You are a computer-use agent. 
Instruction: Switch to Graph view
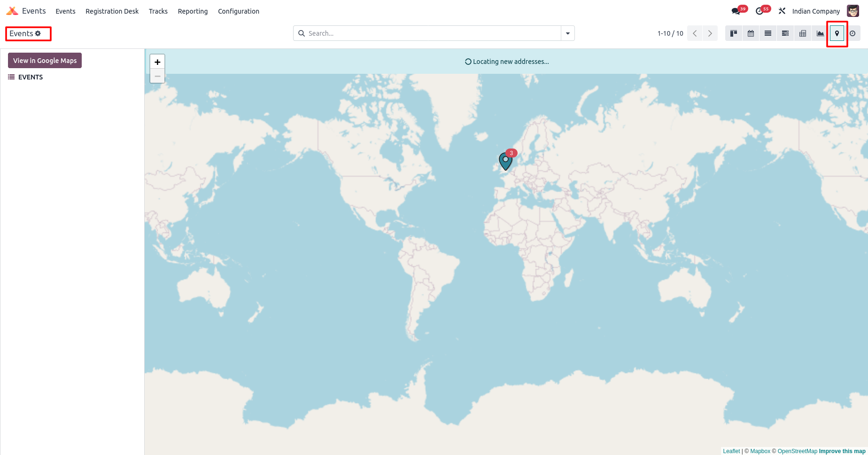click(x=820, y=33)
